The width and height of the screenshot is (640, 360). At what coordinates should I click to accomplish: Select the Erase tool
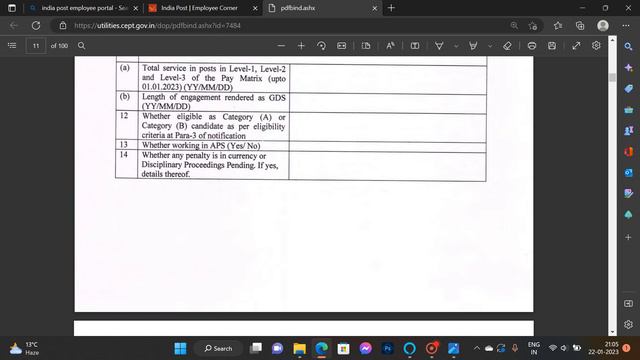click(507, 46)
